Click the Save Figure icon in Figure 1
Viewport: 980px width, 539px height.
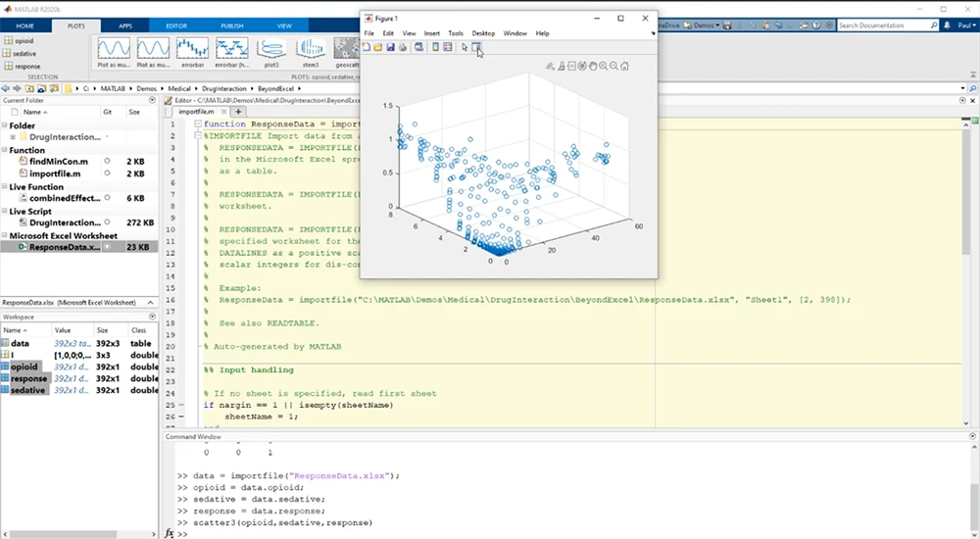(x=391, y=47)
